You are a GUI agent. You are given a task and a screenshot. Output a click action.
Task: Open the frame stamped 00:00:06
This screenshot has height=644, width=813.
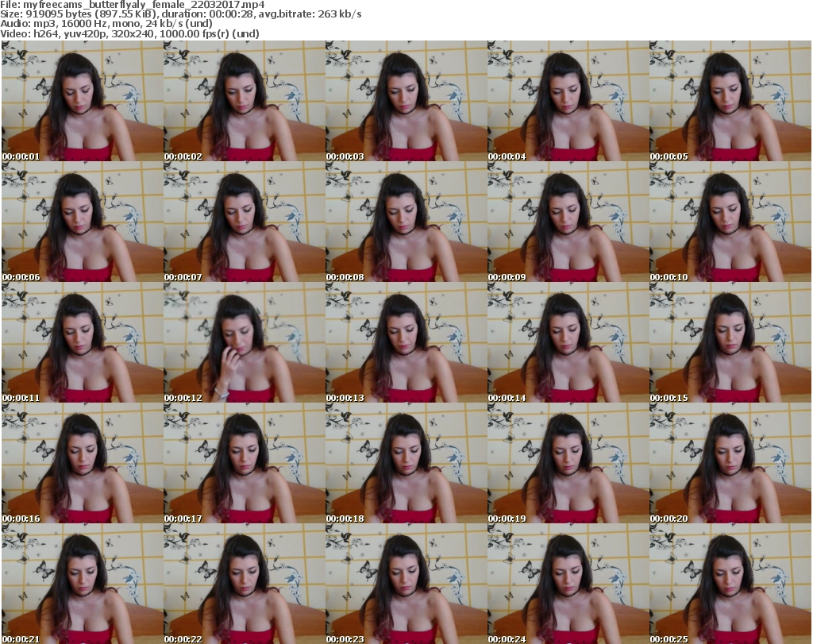83,222
